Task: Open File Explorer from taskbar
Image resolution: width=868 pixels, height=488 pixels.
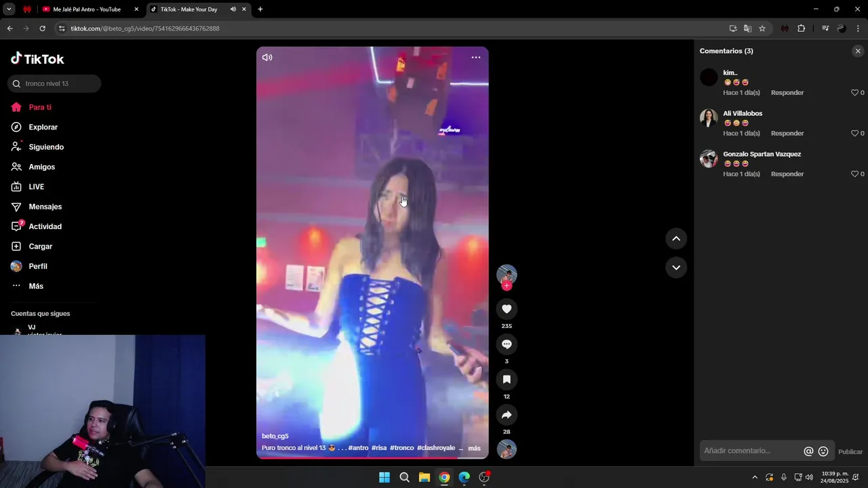Action: [x=425, y=477]
